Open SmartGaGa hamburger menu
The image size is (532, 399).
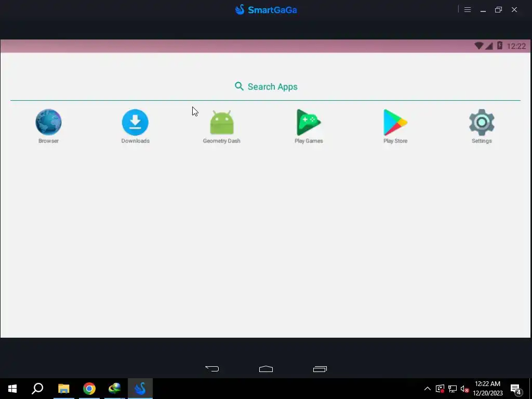pyautogui.click(x=468, y=10)
